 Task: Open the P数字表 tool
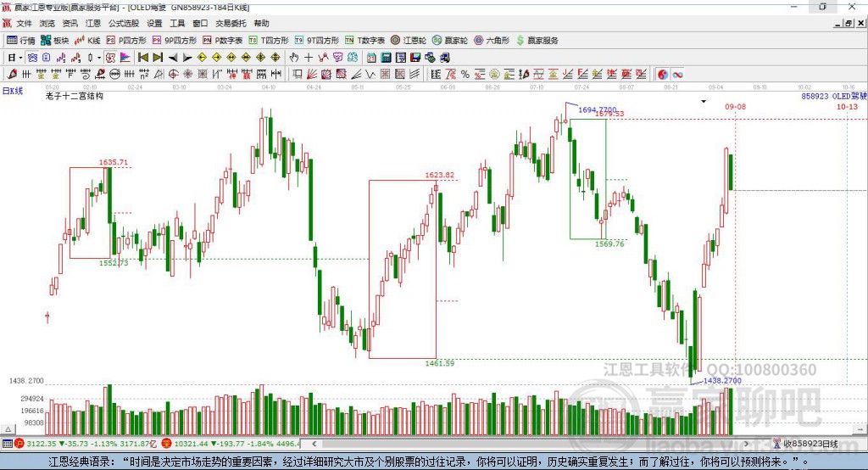pyautogui.click(x=223, y=41)
